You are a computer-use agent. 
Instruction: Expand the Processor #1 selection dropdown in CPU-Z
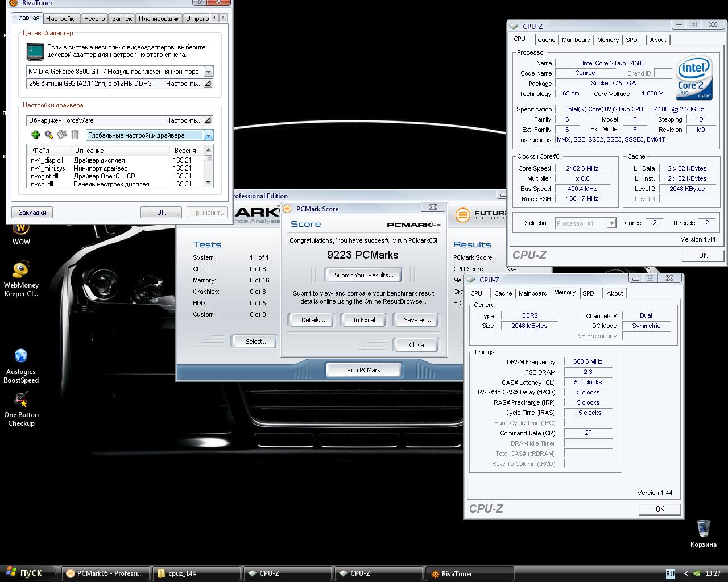[611, 223]
